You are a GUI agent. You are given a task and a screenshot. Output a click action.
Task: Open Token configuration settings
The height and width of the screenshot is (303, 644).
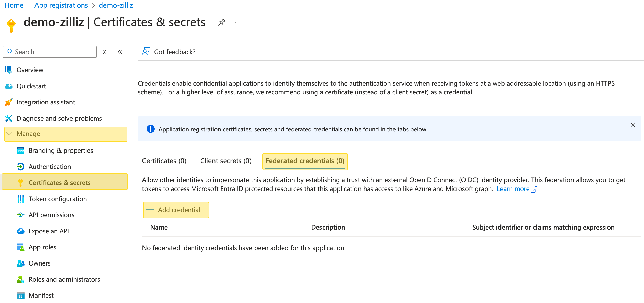[x=58, y=199]
